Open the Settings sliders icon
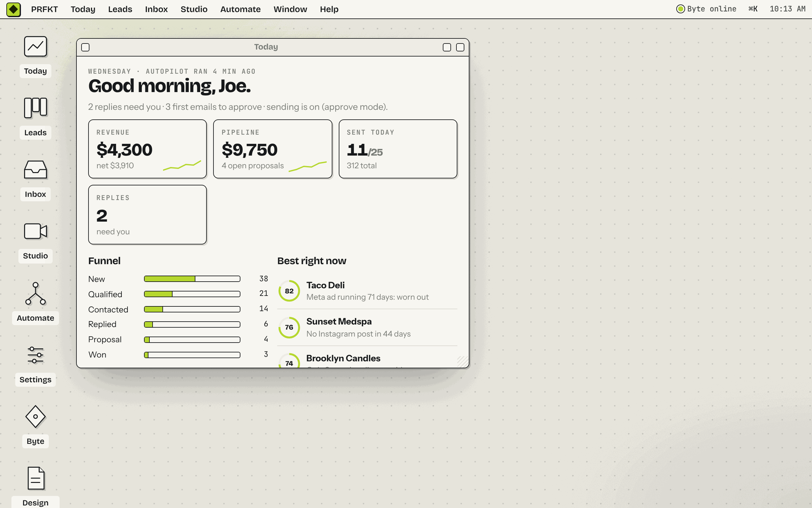 coord(35,355)
